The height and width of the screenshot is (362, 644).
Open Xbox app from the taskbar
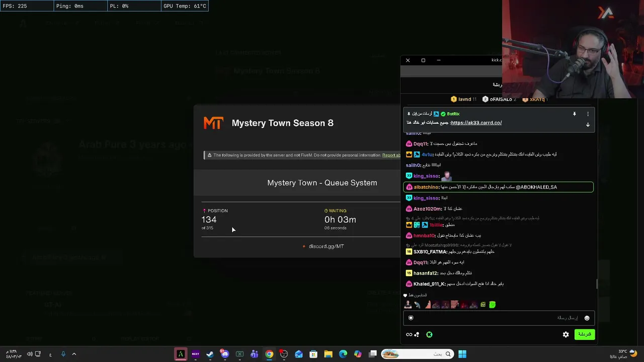click(x=239, y=354)
